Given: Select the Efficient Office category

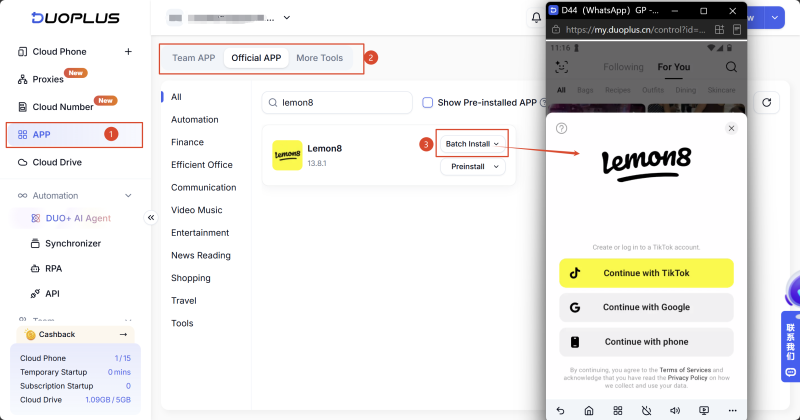Looking at the screenshot, I should click(202, 165).
